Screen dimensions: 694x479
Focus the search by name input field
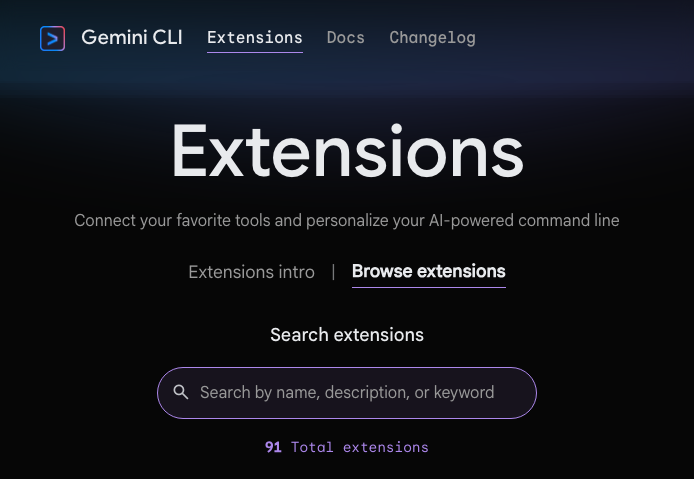[x=346, y=393]
